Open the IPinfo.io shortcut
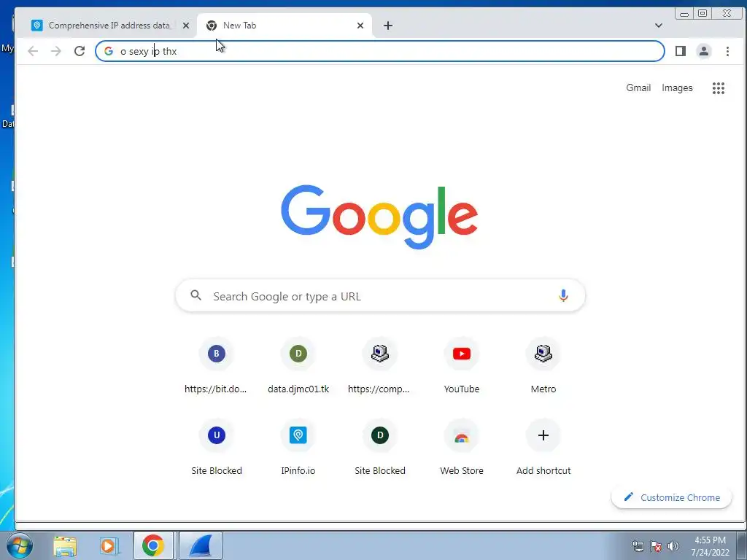This screenshot has width=747, height=560. (298, 448)
